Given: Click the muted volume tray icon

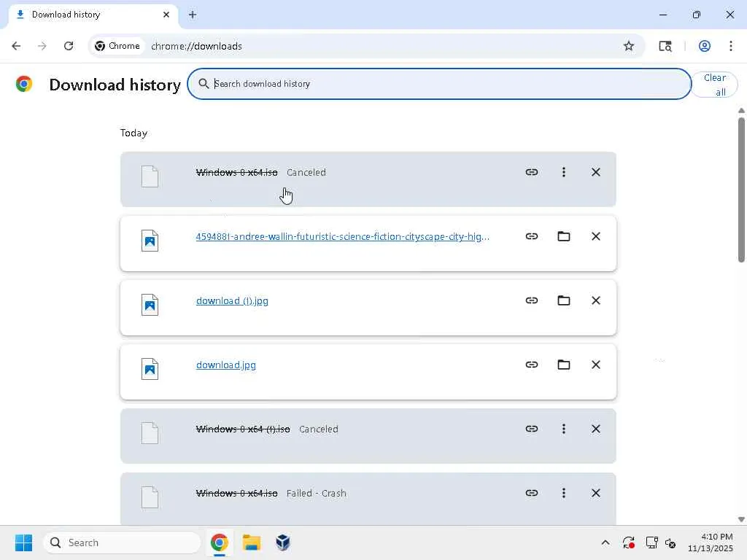Looking at the screenshot, I should click(x=670, y=542).
